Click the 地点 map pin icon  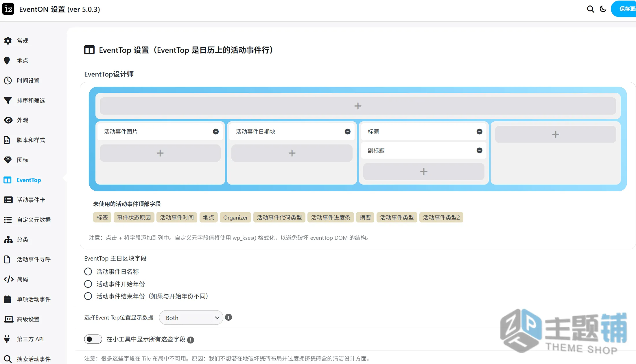click(x=7, y=61)
